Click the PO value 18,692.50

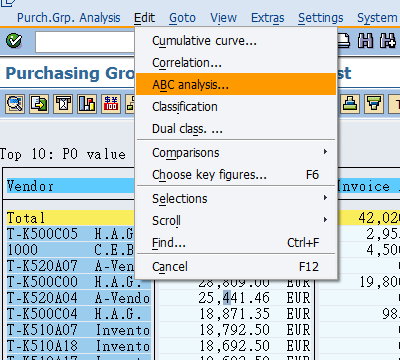[x=234, y=346]
